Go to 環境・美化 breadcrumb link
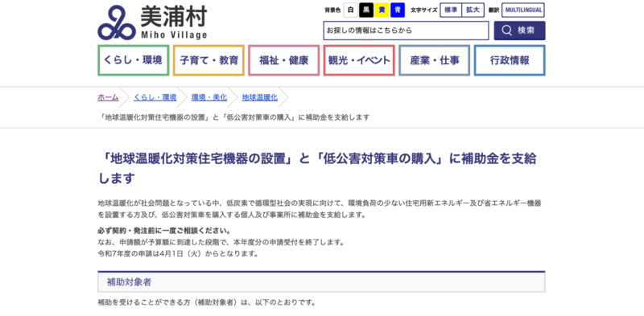Image resolution: width=644 pixels, height=316 pixels. pos(209,97)
